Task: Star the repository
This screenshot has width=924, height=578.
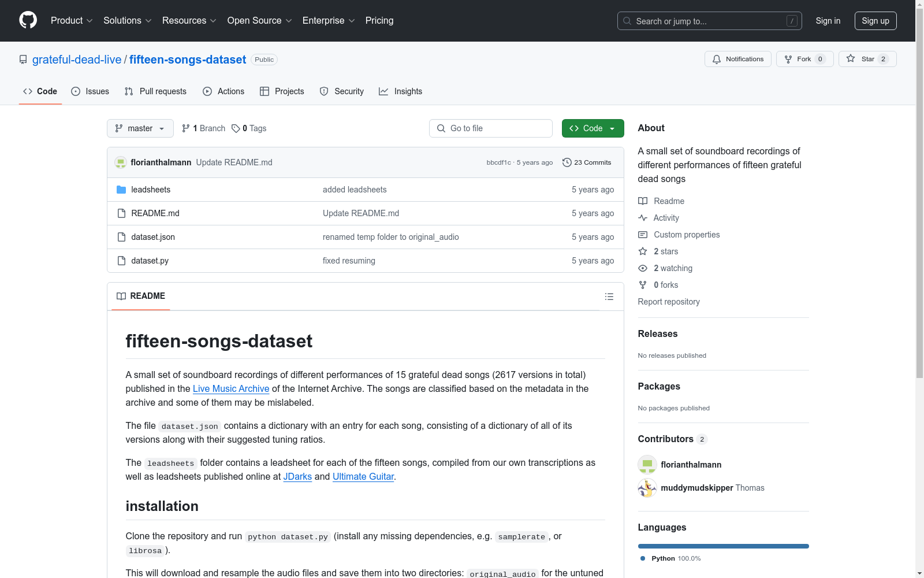Action: [x=867, y=59]
